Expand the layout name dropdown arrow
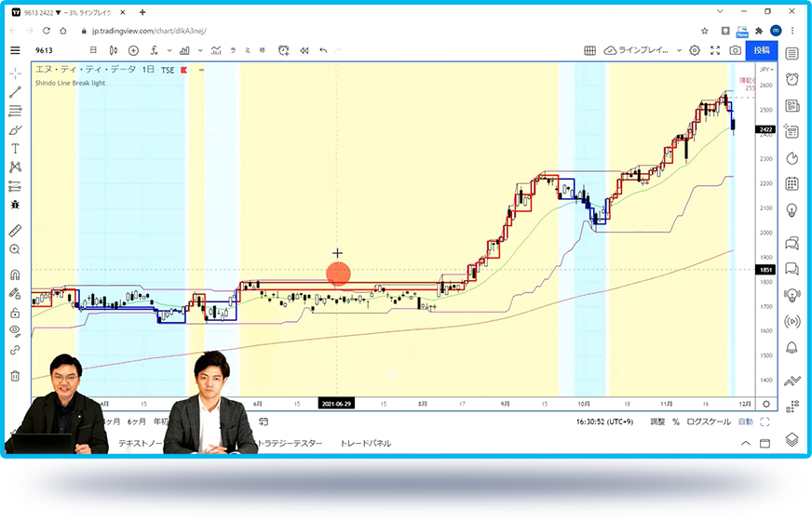The width and height of the screenshot is (812, 522). click(679, 50)
